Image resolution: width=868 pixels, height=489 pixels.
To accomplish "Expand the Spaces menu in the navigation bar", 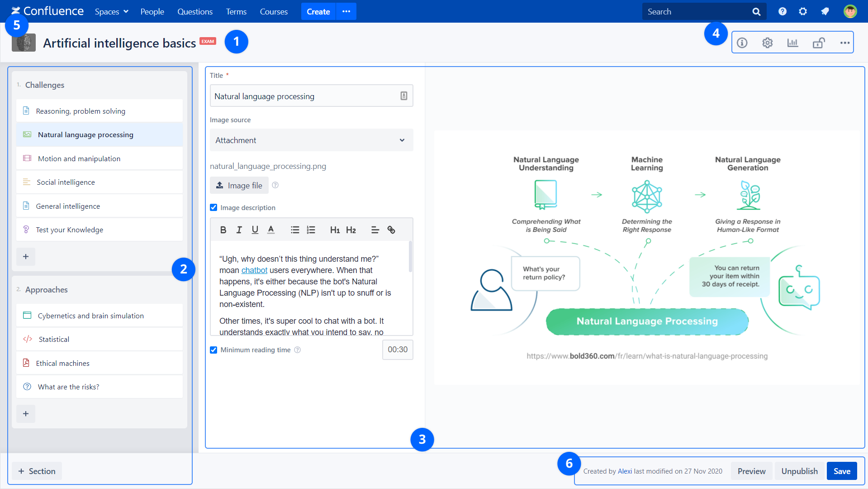I will [111, 11].
